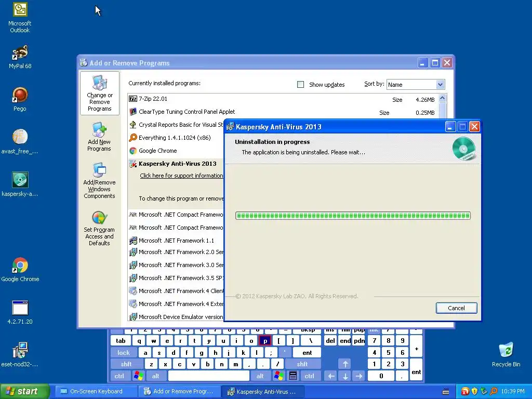Click keyboard icon in system tray

[x=446, y=392]
